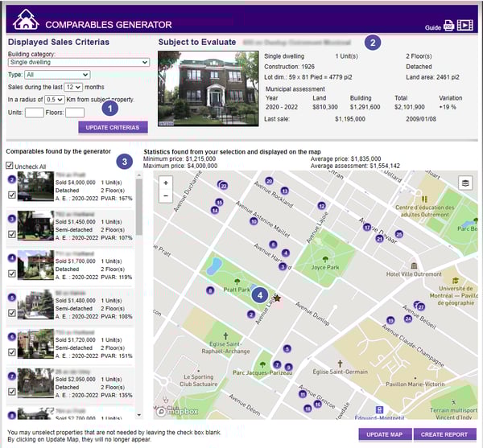
Task: Select map marker 2 below Pratt Park
Action: (x=251, y=314)
